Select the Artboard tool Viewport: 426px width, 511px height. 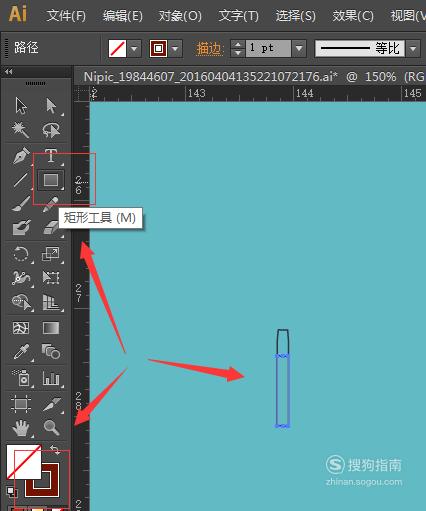tap(21, 403)
